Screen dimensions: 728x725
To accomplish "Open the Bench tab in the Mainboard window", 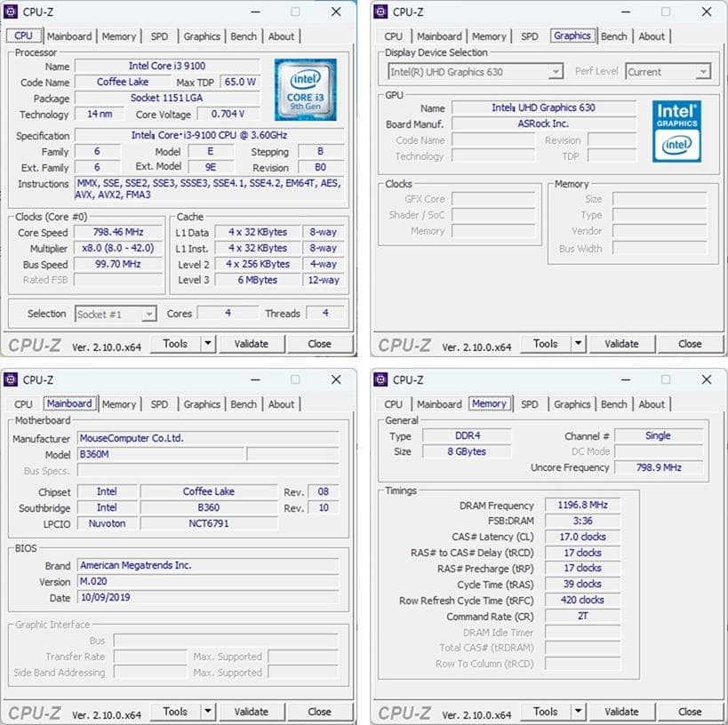I will tap(243, 404).
